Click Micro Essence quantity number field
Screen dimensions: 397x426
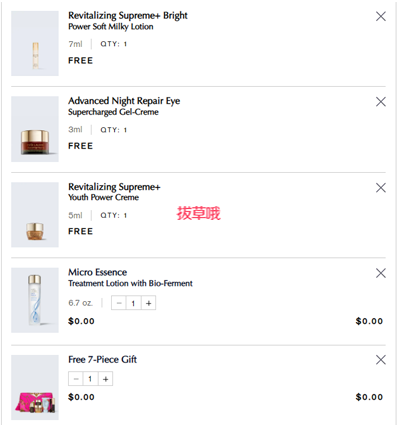134,303
